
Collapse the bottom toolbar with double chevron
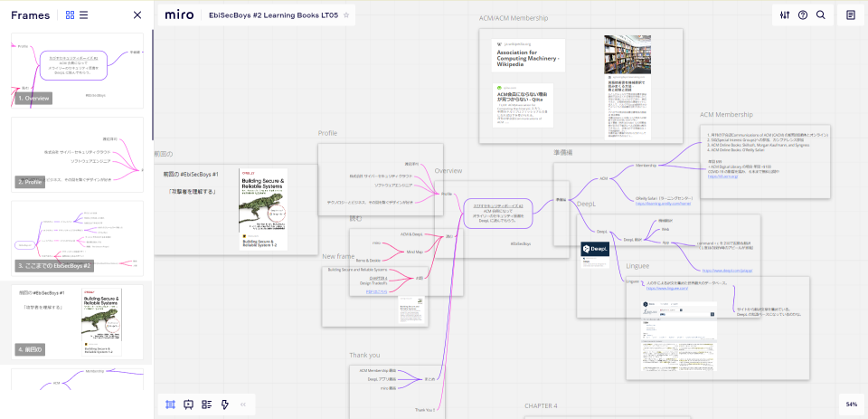coord(243,405)
